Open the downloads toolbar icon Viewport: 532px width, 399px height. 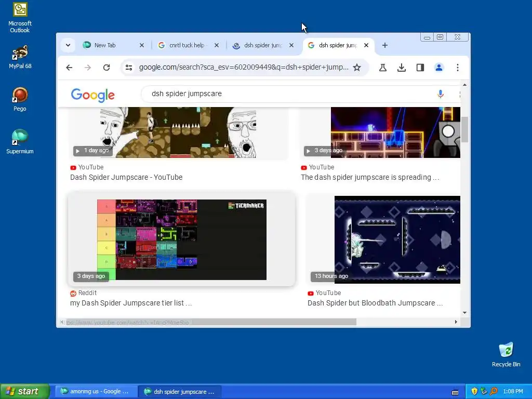[402, 68]
